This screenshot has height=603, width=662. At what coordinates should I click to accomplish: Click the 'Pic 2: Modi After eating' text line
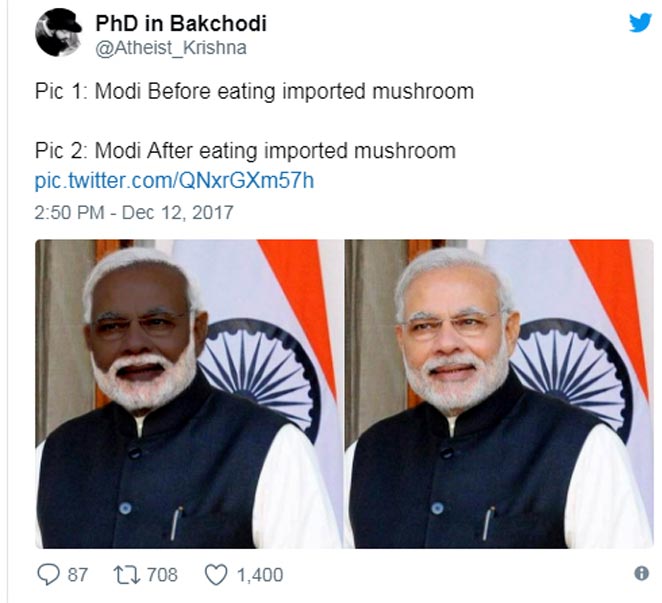(245, 151)
